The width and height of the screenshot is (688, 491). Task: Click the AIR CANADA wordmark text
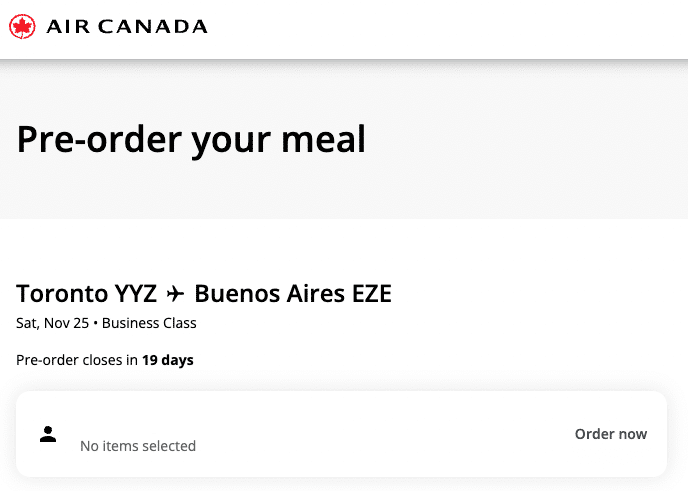point(127,27)
